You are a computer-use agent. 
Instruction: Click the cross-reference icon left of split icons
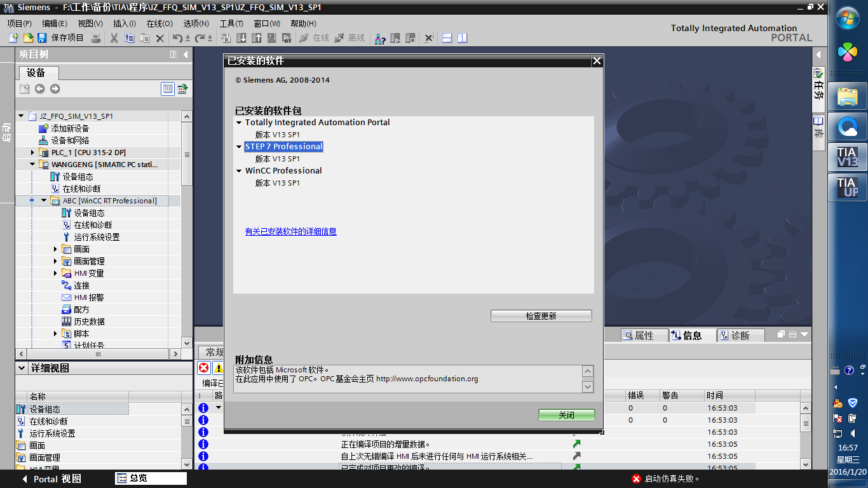tap(429, 38)
